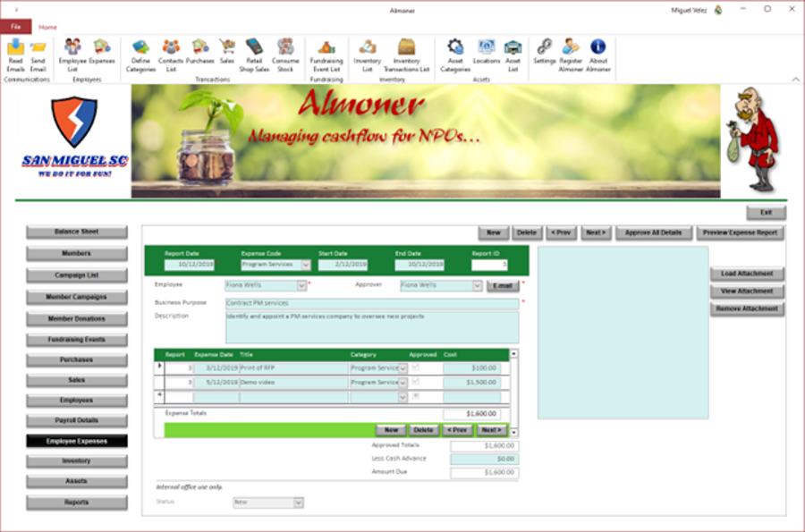Click the Exit button

coord(766,213)
